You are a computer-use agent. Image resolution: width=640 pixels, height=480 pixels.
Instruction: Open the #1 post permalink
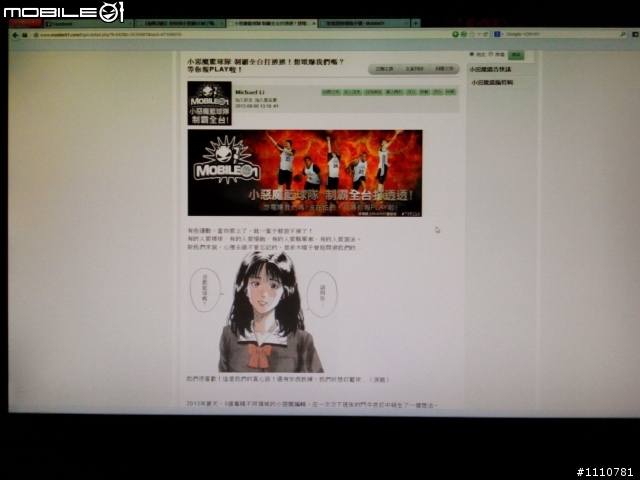point(276,106)
